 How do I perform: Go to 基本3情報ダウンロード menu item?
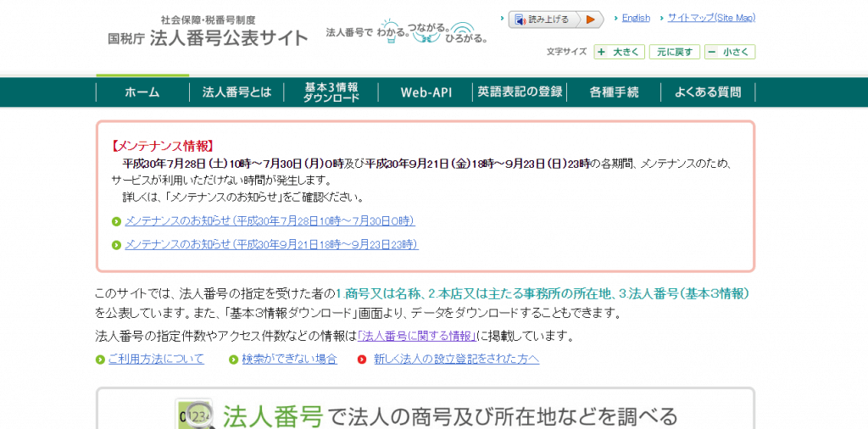coord(331,92)
